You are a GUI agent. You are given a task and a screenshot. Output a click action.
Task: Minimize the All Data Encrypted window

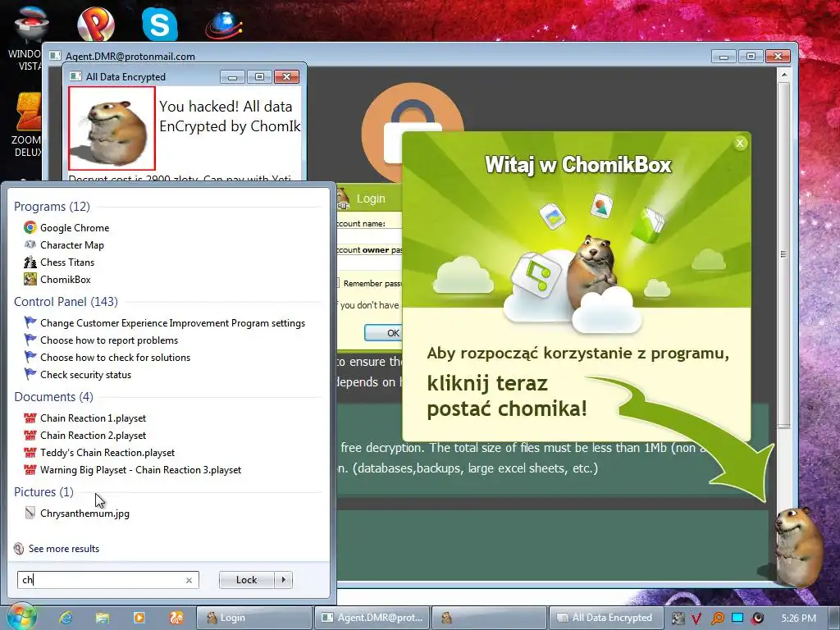point(232,77)
